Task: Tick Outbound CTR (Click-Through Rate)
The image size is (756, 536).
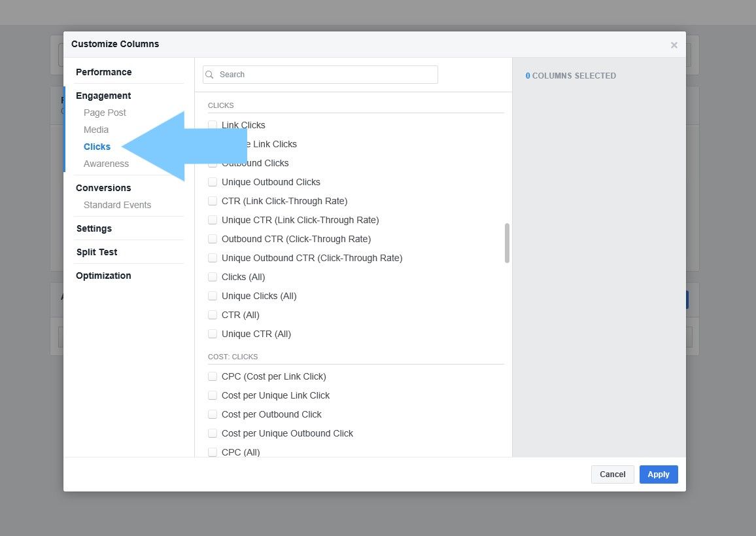Action: (212, 239)
